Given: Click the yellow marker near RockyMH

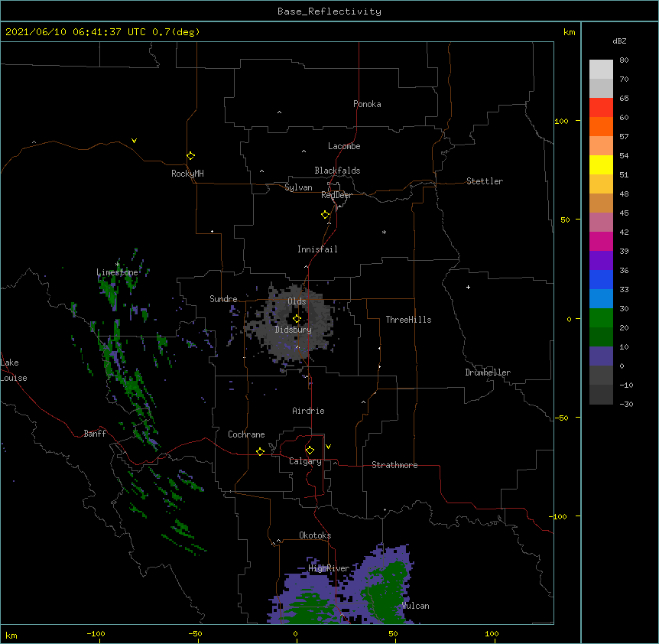Looking at the screenshot, I should tap(190, 155).
